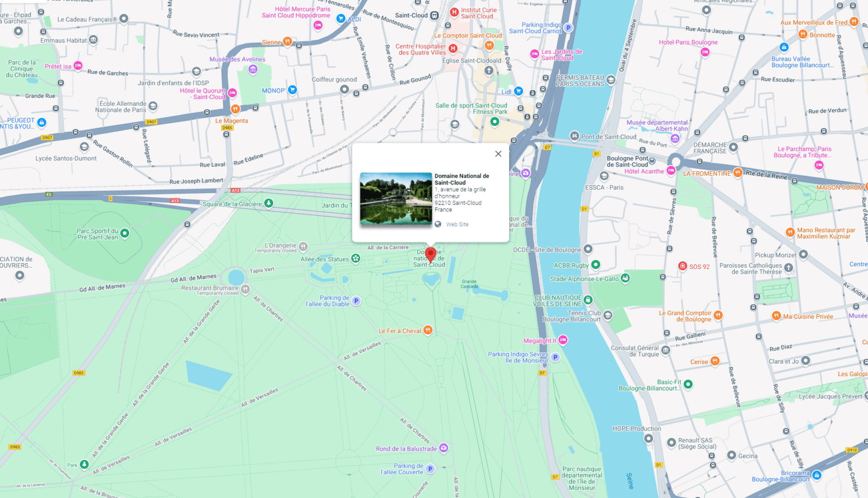This screenshot has height=498, width=868.
Task: Select the Parking de l'allée Couverte icon
Action: [430, 469]
